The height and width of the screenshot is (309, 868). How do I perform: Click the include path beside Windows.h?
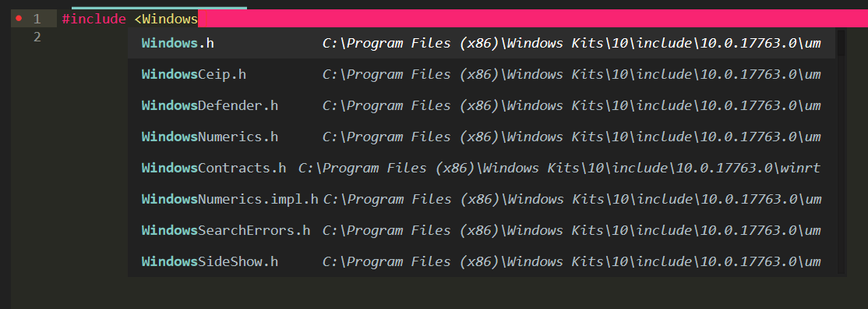(571, 43)
